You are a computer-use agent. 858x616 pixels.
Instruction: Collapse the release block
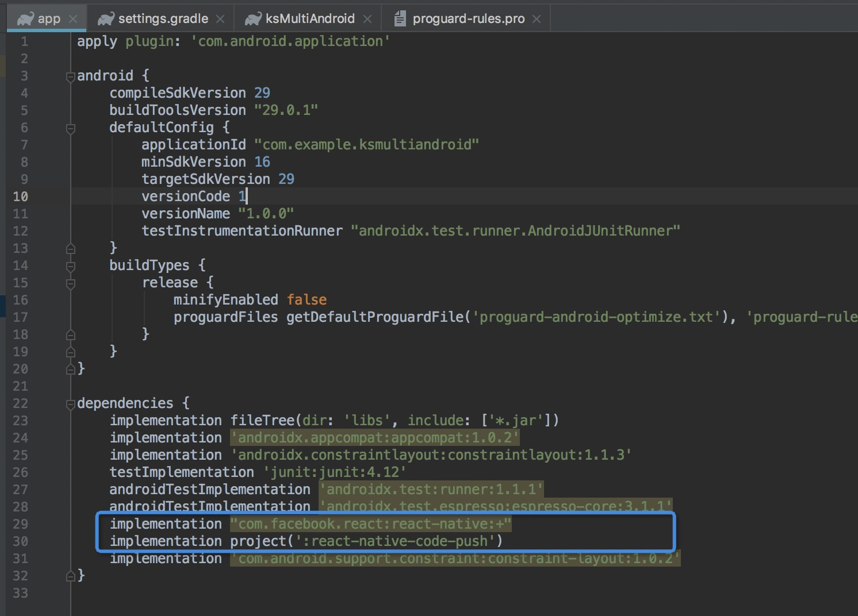(70, 282)
